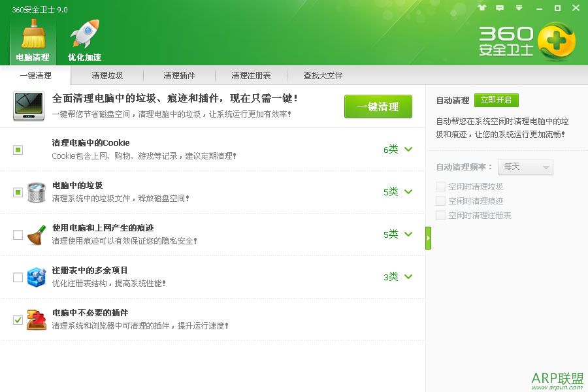Click the 注册表中的多余项目 title text
This screenshot has height=392, width=588.
tap(90, 270)
